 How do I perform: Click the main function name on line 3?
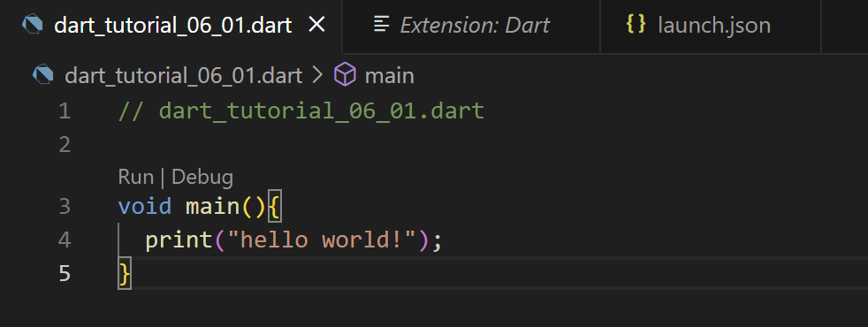coord(212,207)
